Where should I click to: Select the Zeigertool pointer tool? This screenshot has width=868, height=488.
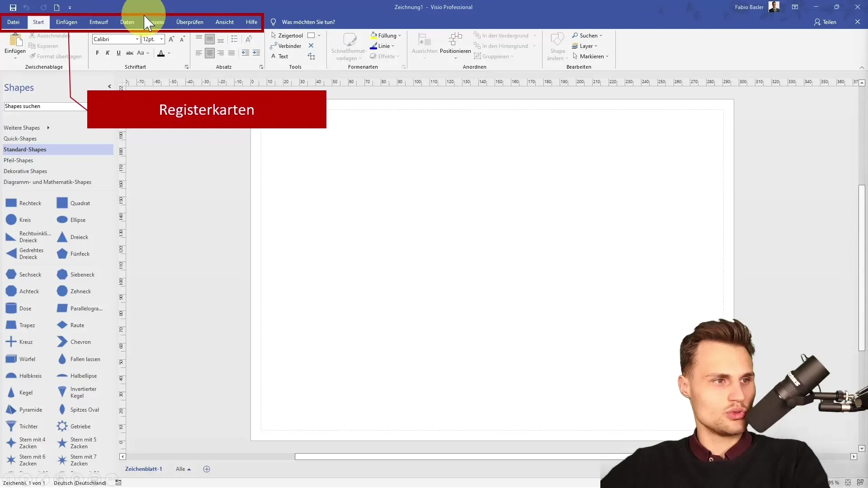click(x=287, y=35)
